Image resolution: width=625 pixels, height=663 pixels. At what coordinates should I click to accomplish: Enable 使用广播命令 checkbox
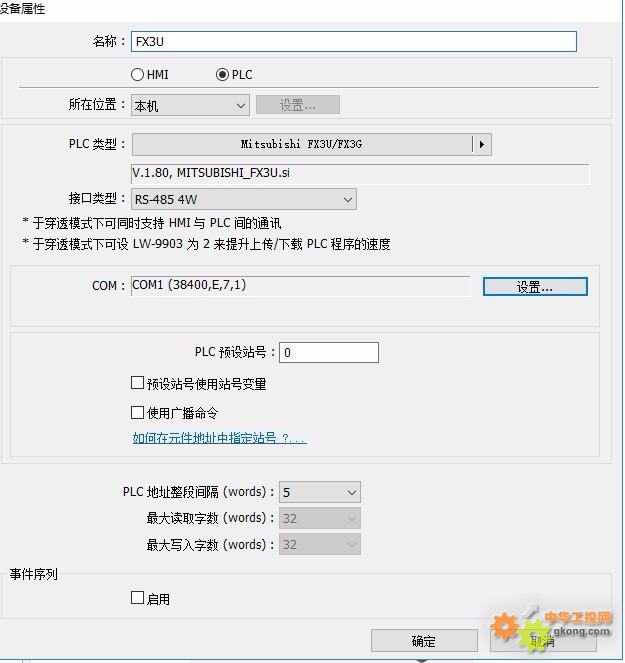click(x=137, y=412)
